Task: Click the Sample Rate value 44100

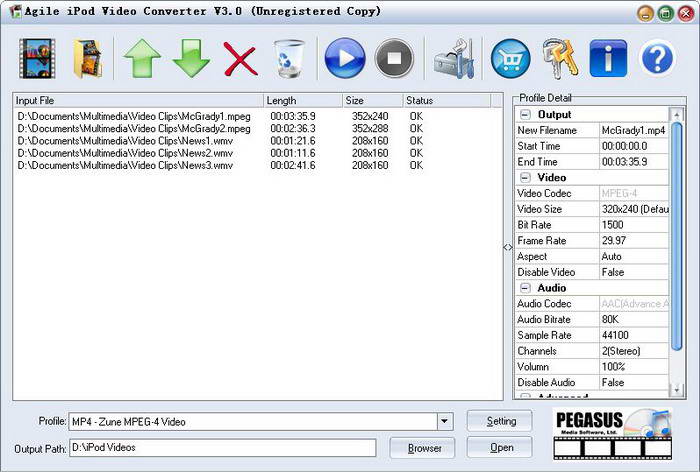Action: pyautogui.click(x=633, y=335)
